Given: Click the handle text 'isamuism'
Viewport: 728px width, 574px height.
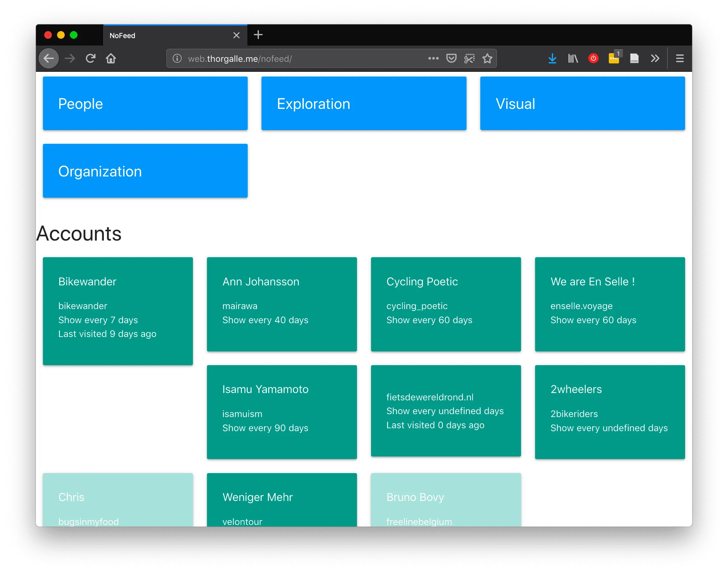Looking at the screenshot, I should tap(242, 414).
